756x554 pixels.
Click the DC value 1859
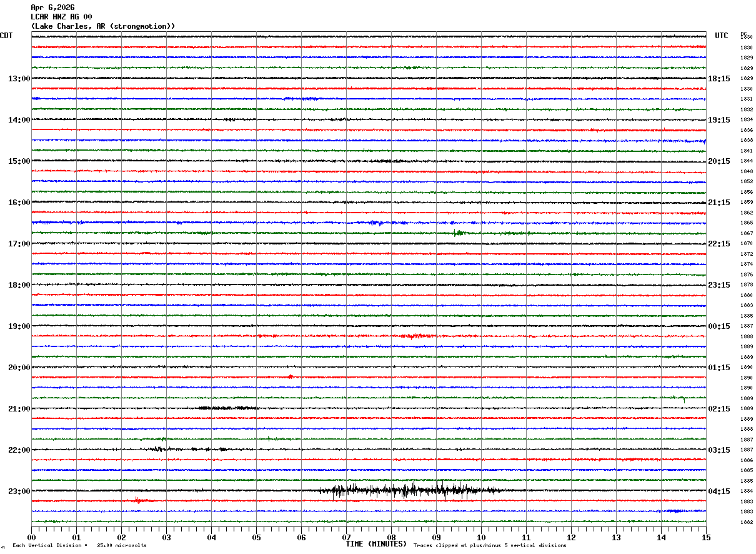pyautogui.click(x=746, y=202)
